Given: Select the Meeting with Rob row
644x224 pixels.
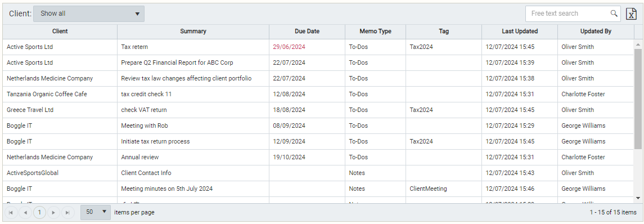Looking at the screenshot, I should (318, 126).
